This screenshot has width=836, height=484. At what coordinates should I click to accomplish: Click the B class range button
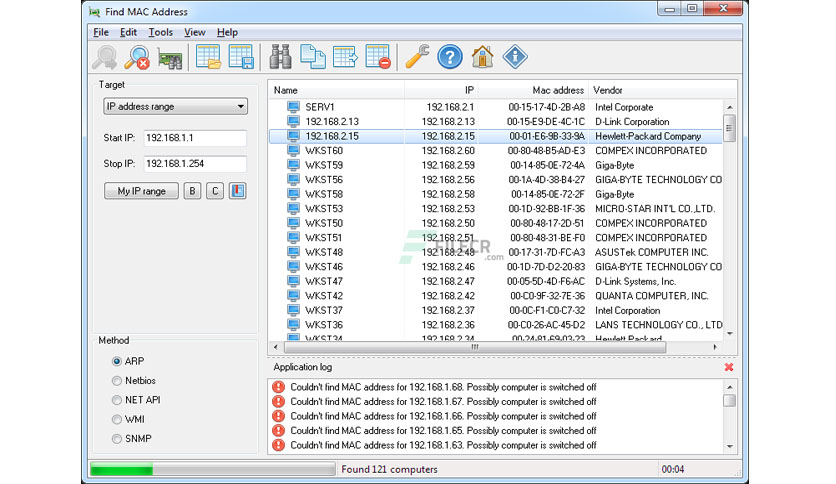click(192, 191)
